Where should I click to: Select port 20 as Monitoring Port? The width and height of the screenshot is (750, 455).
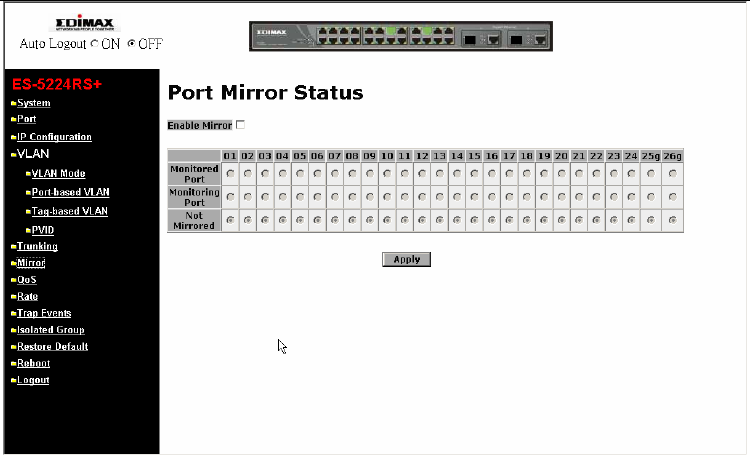point(562,197)
